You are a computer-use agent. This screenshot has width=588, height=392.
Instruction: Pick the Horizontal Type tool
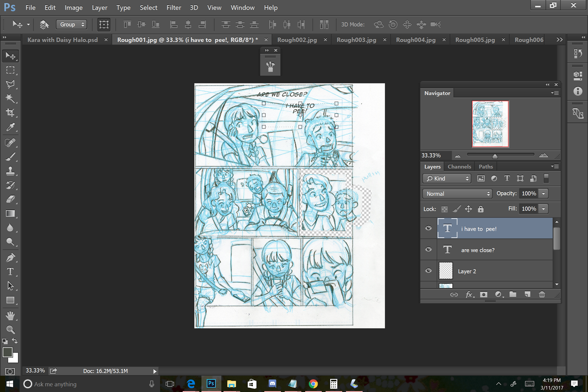tap(10, 271)
